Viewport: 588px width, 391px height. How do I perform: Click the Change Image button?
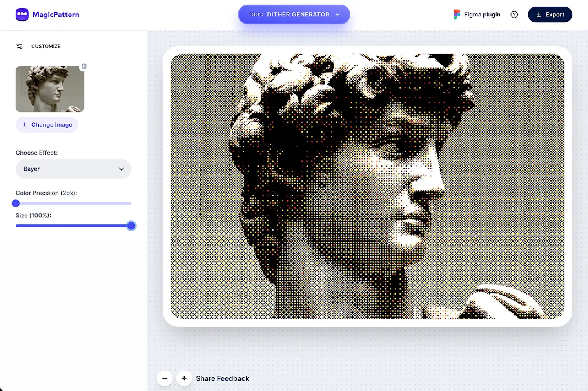[x=47, y=125]
